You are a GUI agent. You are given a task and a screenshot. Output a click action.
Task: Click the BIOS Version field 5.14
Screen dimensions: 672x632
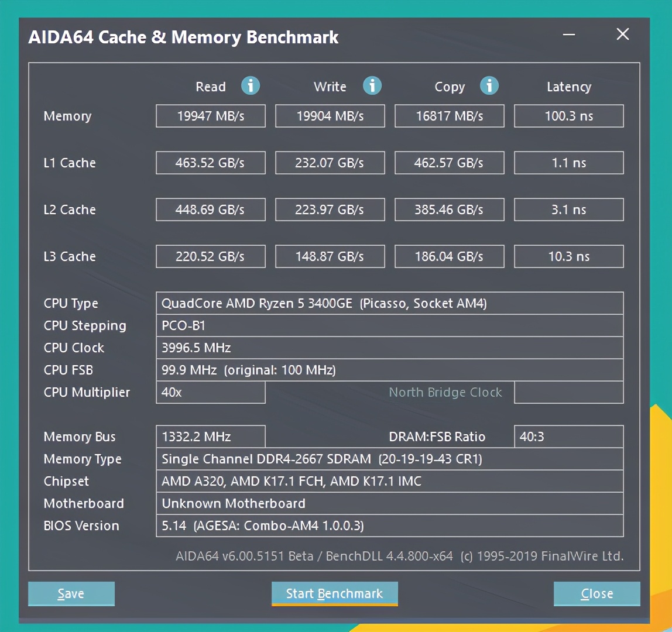click(x=390, y=525)
